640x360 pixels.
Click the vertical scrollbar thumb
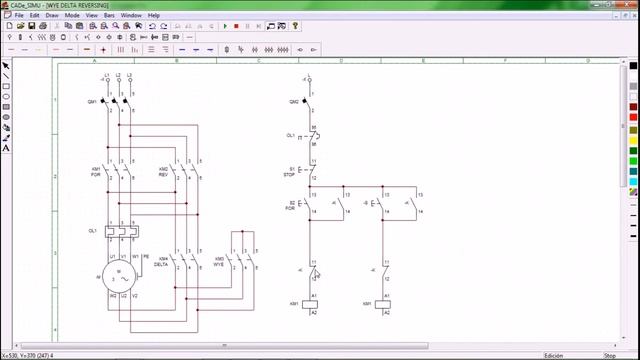623,126
